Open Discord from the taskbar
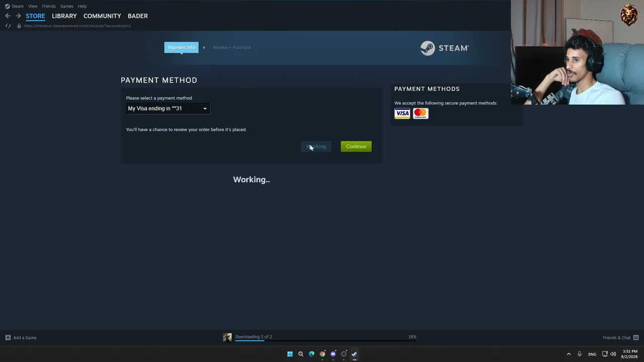 (x=333, y=354)
